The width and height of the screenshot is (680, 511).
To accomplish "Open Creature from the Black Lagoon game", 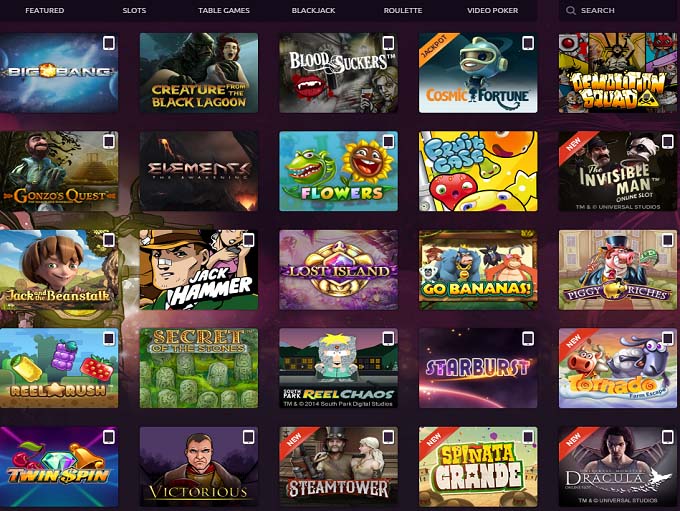I will (199, 73).
